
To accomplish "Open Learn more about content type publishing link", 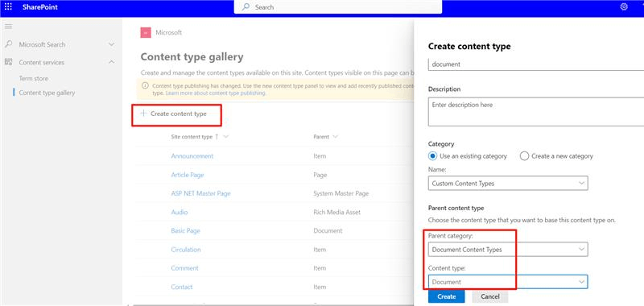I will pyautogui.click(x=216, y=93).
